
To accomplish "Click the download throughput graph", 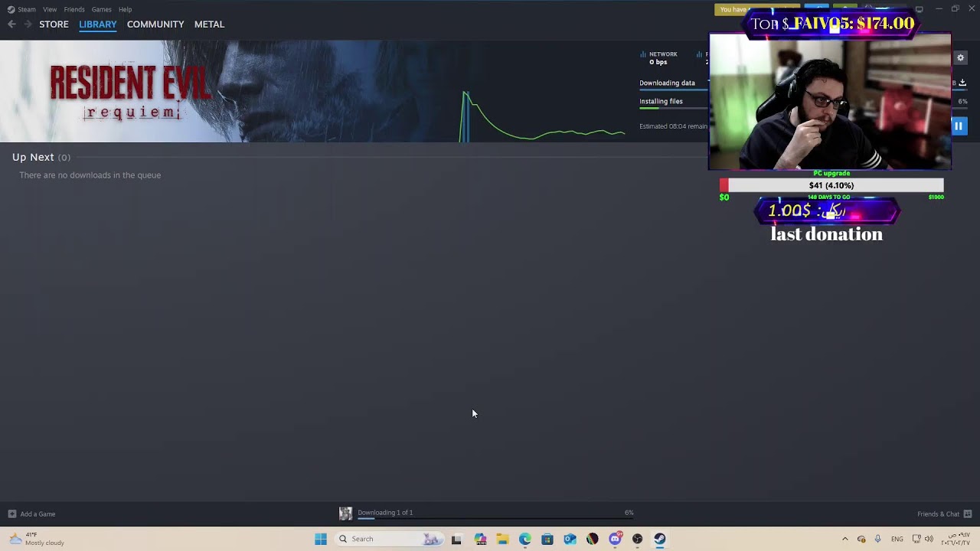I will point(542,115).
